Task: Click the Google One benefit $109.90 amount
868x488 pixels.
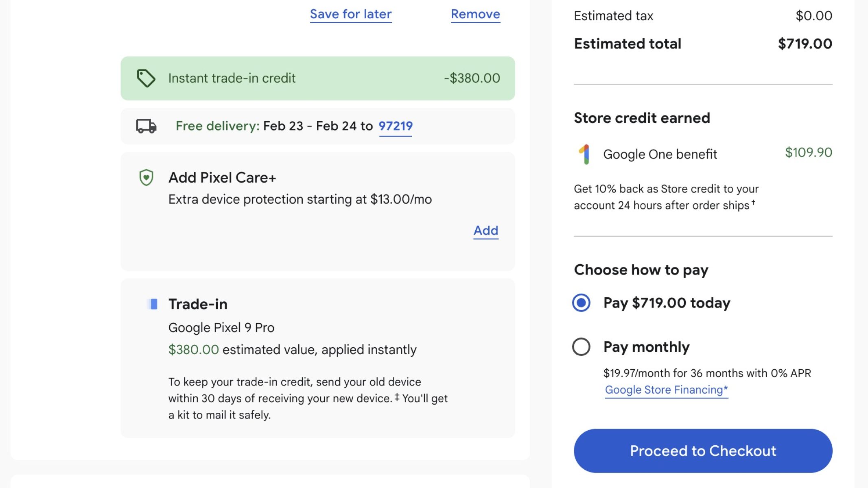Action: [808, 152]
